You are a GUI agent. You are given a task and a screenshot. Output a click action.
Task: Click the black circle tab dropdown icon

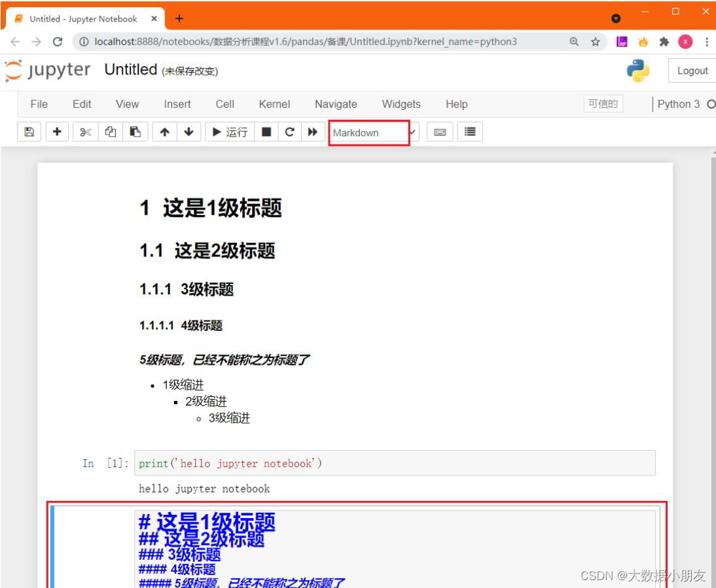616,18
